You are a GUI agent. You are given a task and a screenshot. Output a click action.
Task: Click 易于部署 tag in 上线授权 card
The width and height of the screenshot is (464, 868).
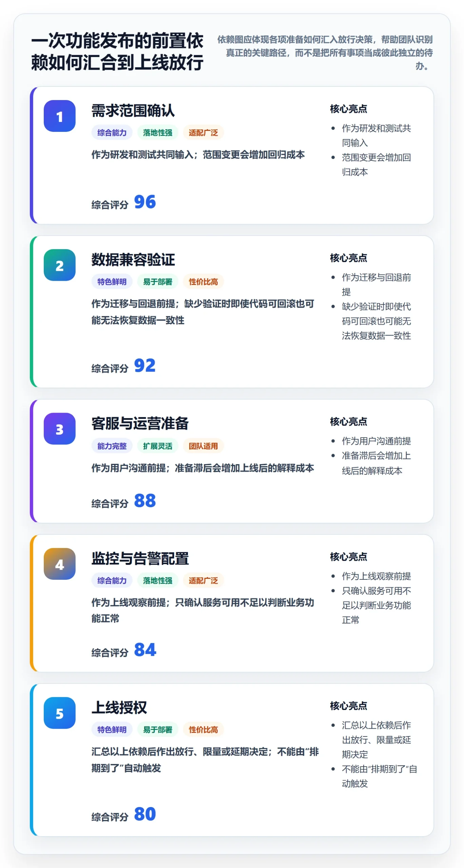click(158, 730)
